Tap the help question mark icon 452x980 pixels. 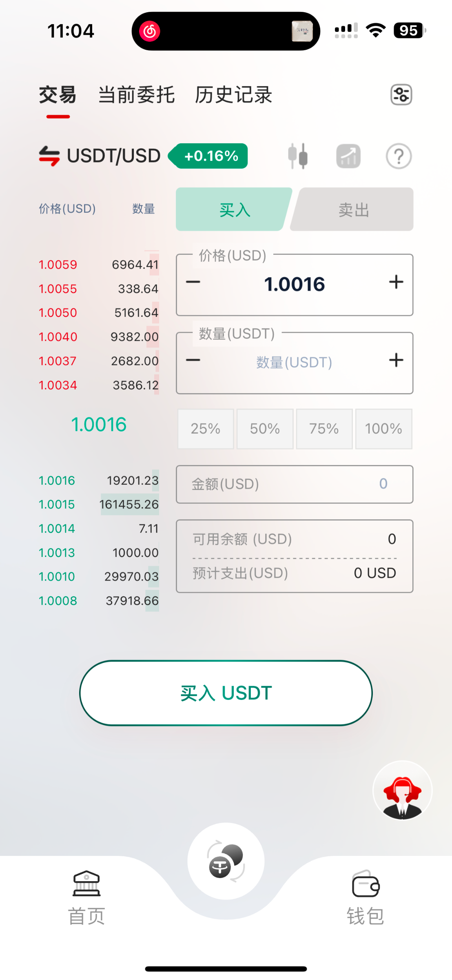coord(399,156)
